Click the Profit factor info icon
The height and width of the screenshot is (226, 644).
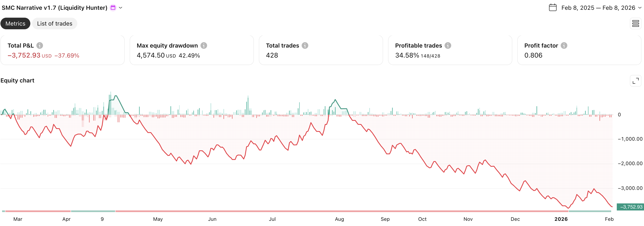click(x=564, y=45)
